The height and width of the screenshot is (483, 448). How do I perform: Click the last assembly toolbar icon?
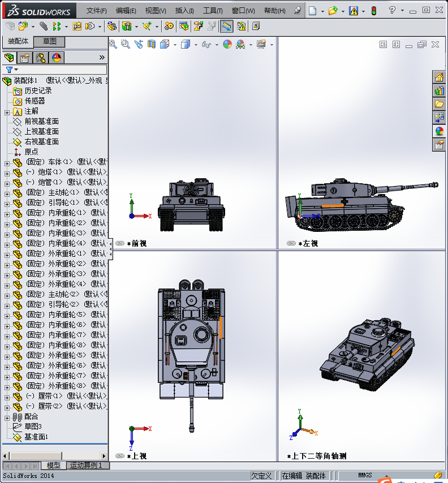pos(256,27)
